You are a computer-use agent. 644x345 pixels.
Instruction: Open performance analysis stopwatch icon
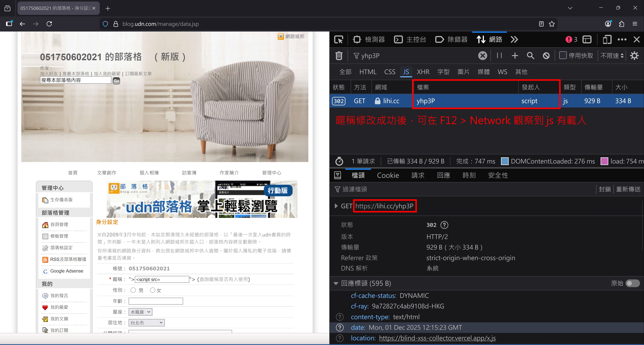(339, 161)
